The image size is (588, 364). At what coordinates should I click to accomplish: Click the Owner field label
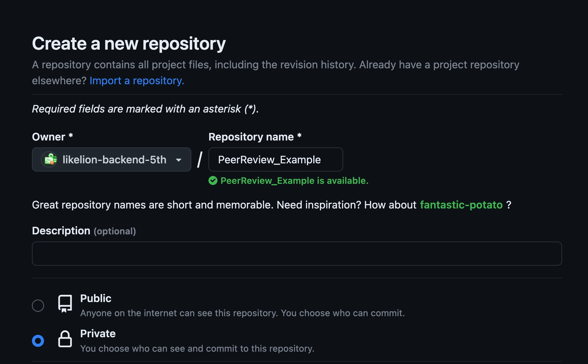click(x=49, y=137)
